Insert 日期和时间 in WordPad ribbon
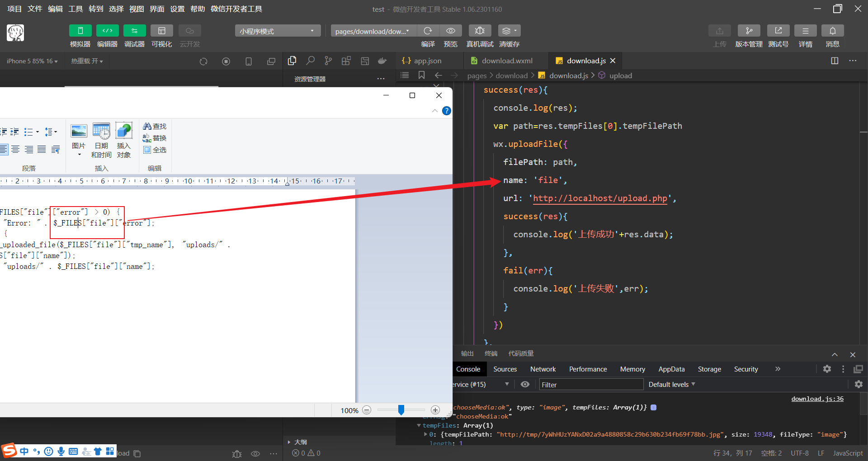The height and width of the screenshot is (461, 868). point(101,140)
